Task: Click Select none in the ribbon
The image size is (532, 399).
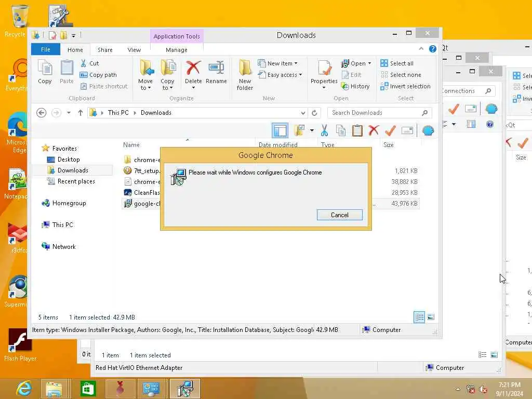Action: click(x=401, y=75)
